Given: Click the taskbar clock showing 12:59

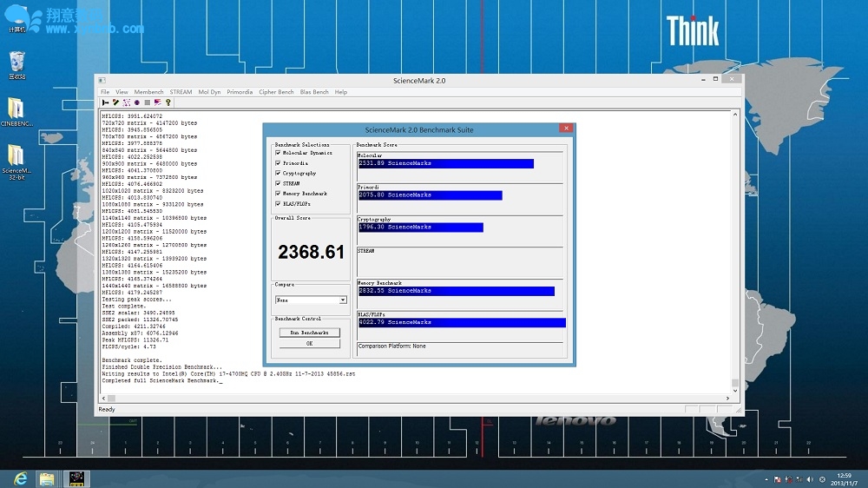Looking at the screenshot, I should coord(845,479).
